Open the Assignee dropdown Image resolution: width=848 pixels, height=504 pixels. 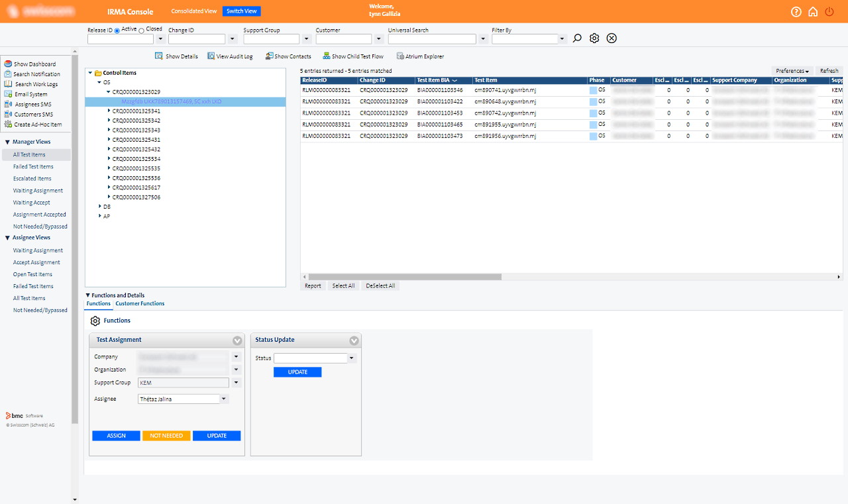[224, 399]
